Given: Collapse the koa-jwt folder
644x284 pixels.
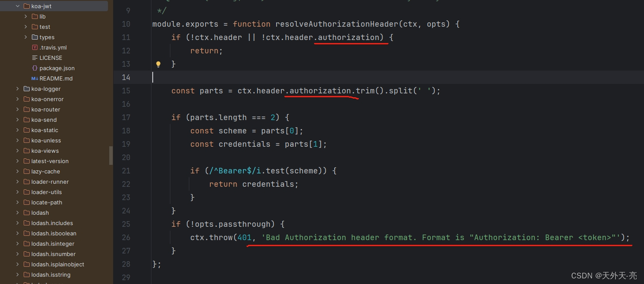Looking at the screenshot, I should [18, 6].
